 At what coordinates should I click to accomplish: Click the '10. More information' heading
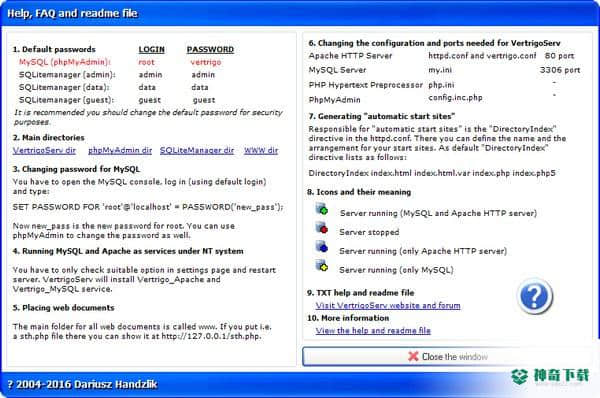[x=347, y=318]
